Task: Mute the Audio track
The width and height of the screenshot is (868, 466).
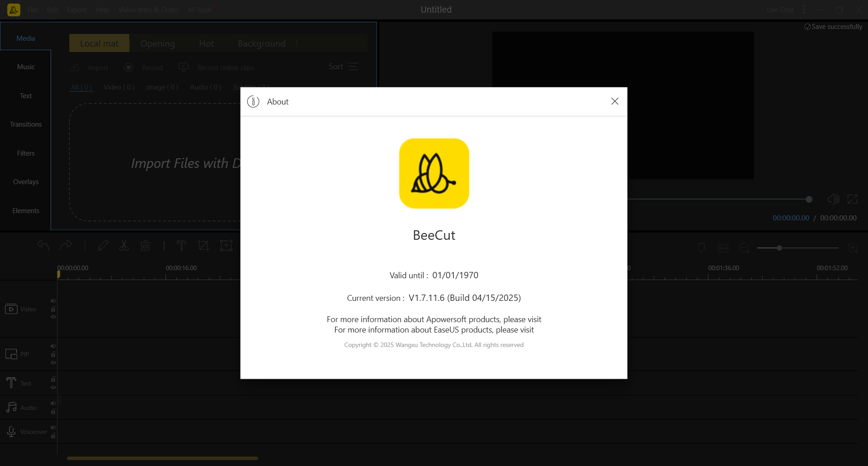Action: (x=53, y=403)
